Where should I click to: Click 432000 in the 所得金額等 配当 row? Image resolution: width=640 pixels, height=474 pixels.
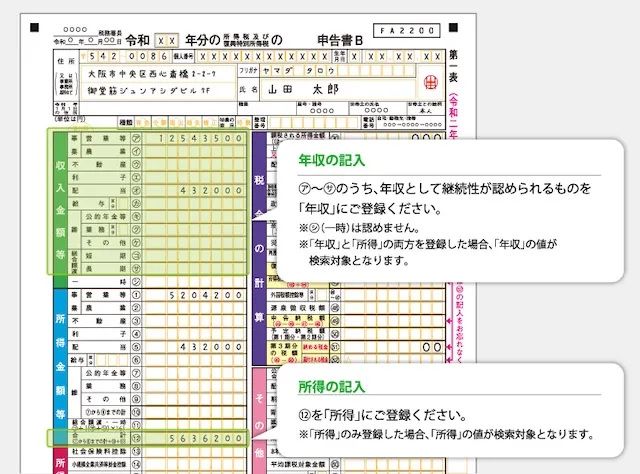coord(211,347)
